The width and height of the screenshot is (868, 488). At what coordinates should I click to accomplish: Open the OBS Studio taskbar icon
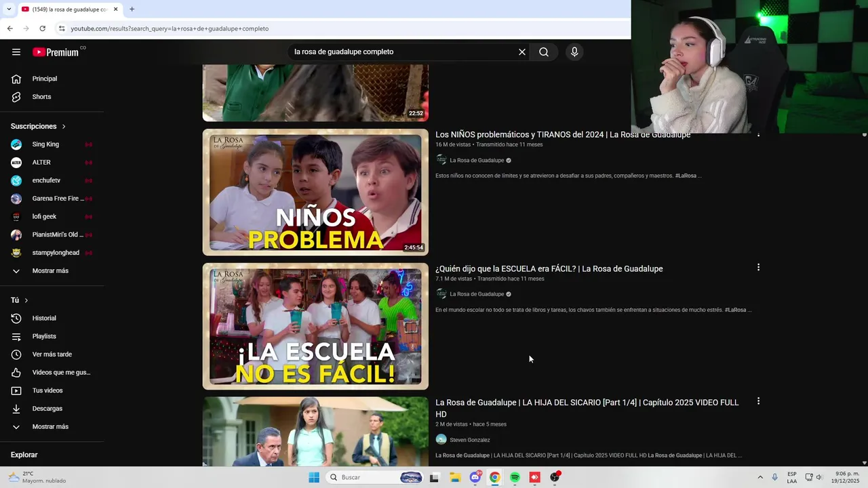coord(555,477)
